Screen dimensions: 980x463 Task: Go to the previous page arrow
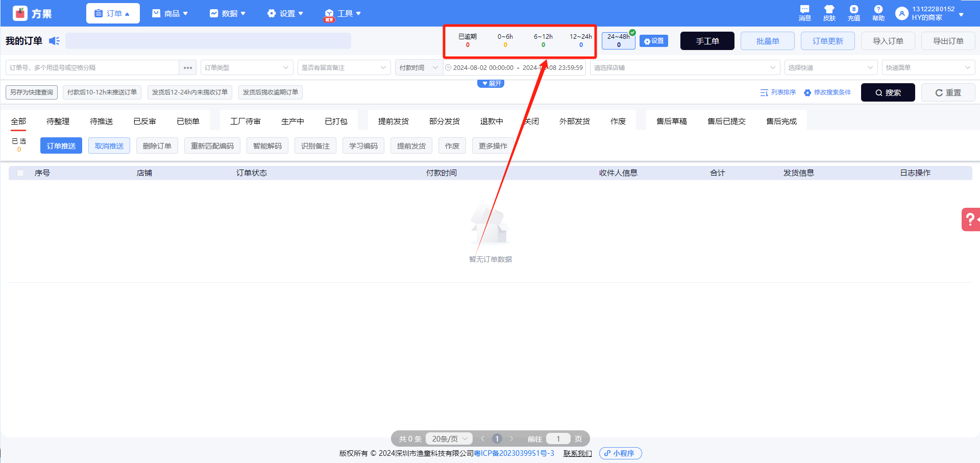[483, 439]
